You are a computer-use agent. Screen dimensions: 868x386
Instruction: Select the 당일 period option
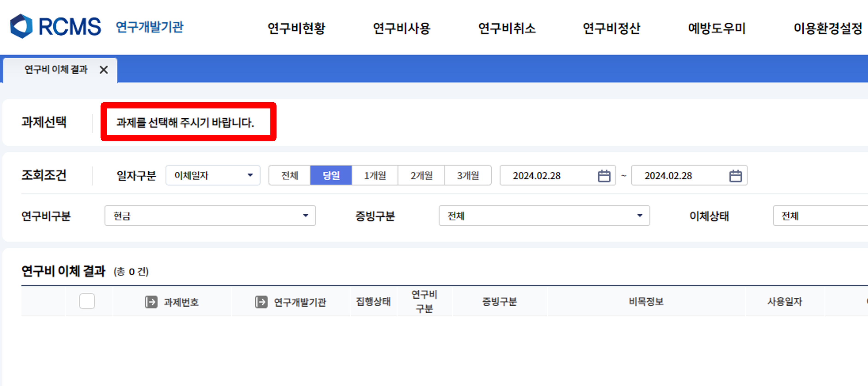331,175
